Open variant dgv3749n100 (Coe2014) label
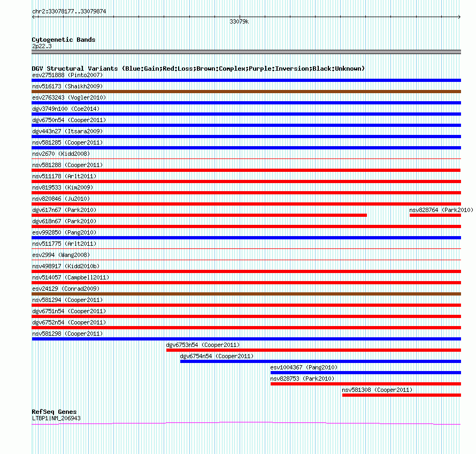Screen dimensions: 476x454 click(x=66, y=109)
